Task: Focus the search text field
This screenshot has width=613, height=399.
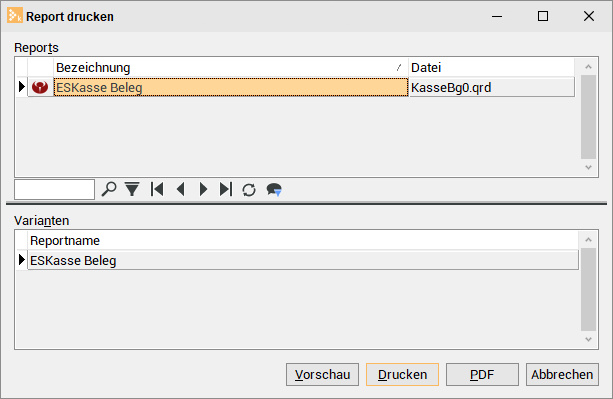Action: coord(54,190)
